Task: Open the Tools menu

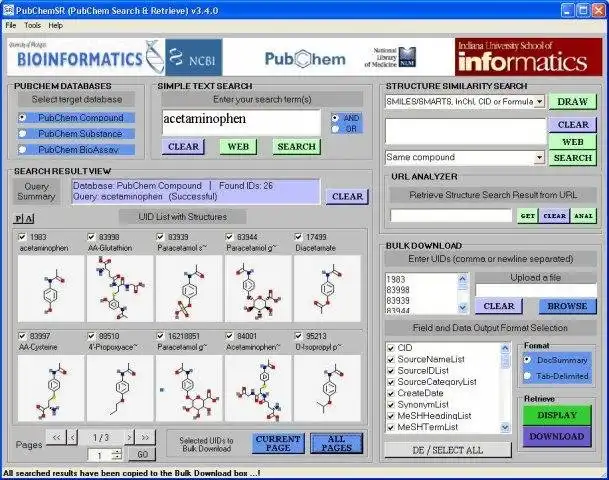Action: tap(32, 25)
